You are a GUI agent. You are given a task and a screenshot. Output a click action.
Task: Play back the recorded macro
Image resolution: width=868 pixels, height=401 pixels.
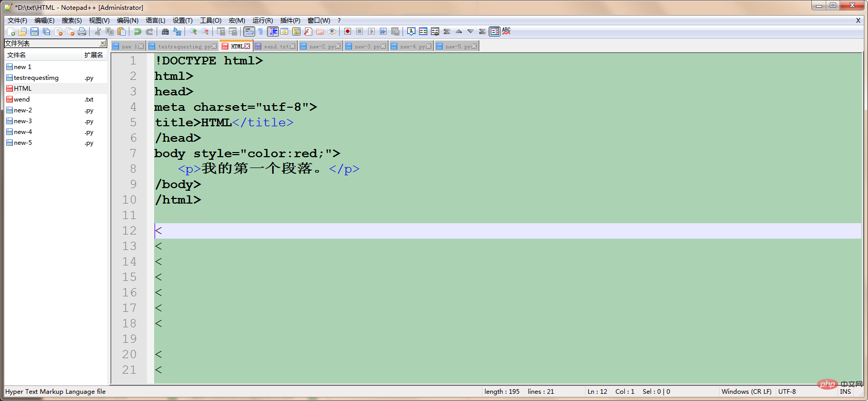[x=372, y=31]
